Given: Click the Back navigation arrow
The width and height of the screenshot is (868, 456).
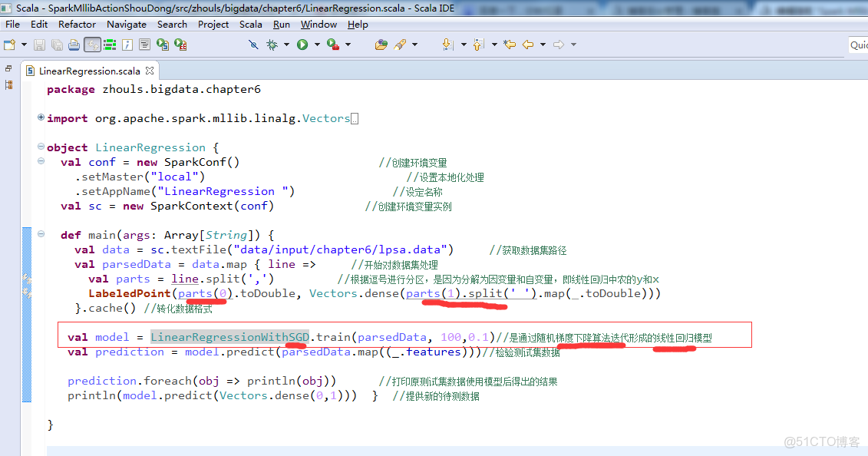Looking at the screenshot, I should pyautogui.click(x=528, y=45).
